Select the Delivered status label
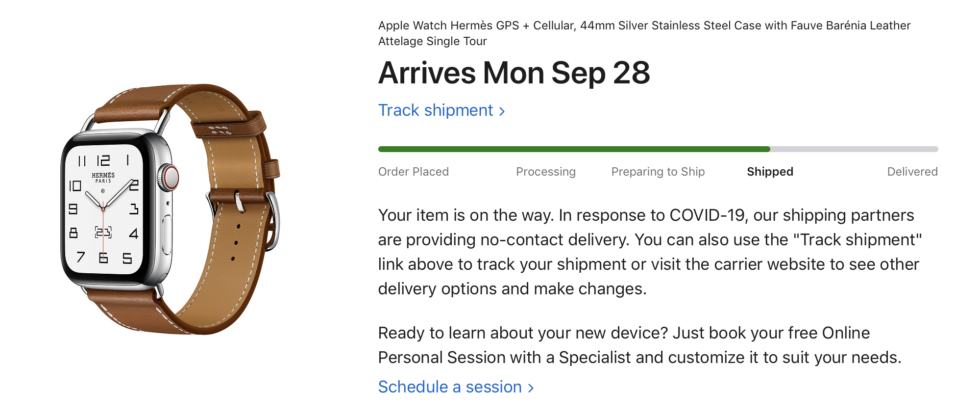This screenshot has height=416, width=980. (x=912, y=172)
